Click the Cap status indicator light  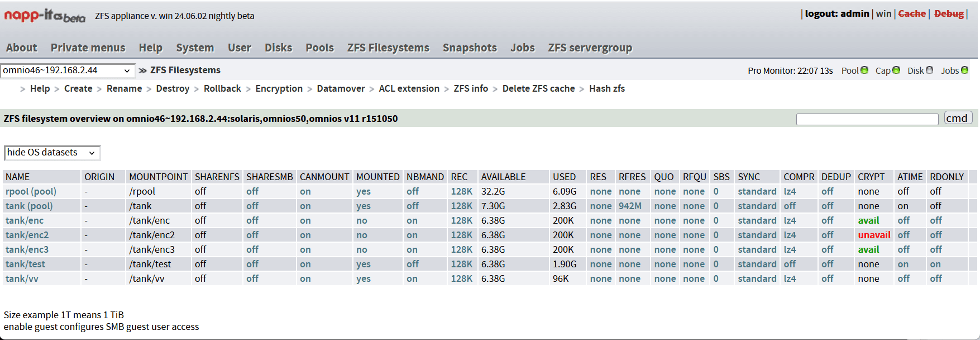(896, 70)
